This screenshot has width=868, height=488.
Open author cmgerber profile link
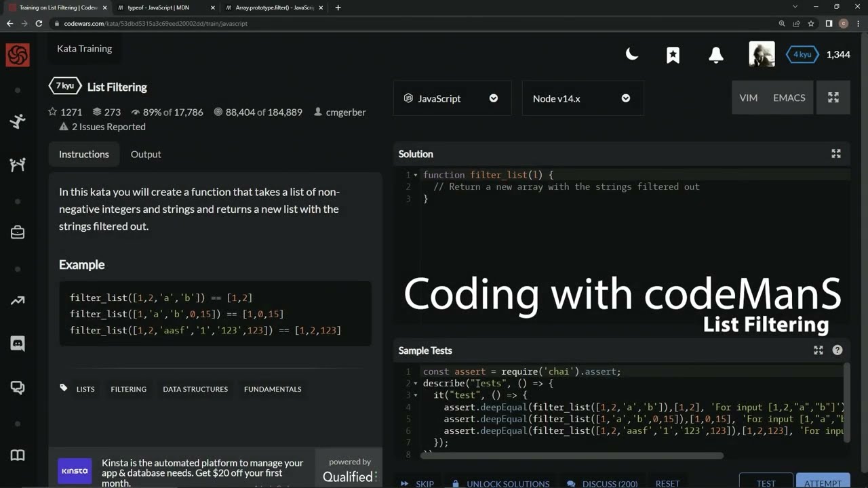pos(340,112)
